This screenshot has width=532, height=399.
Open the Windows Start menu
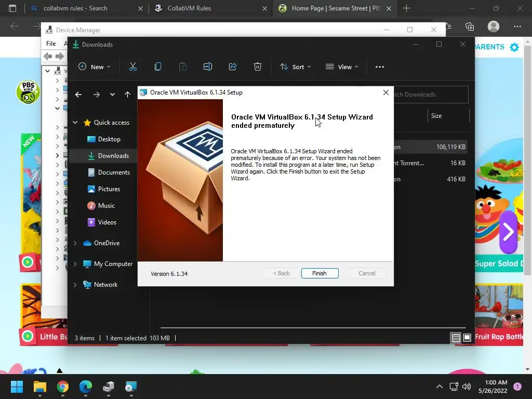point(17,387)
